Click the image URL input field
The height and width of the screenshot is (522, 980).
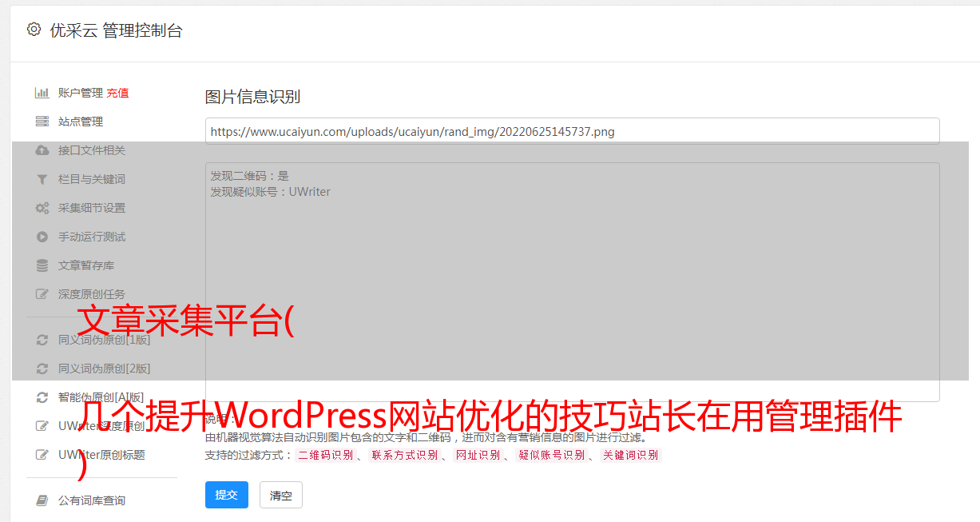[x=572, y=131]
